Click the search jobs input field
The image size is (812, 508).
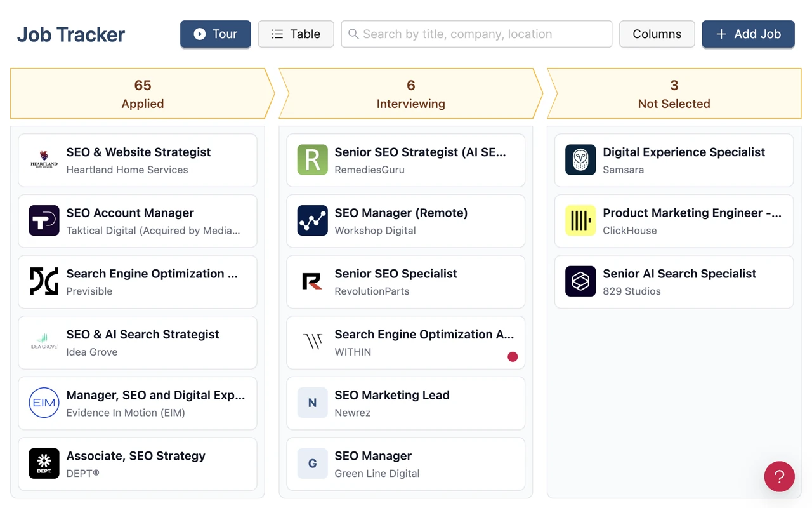tap(476, 34)
